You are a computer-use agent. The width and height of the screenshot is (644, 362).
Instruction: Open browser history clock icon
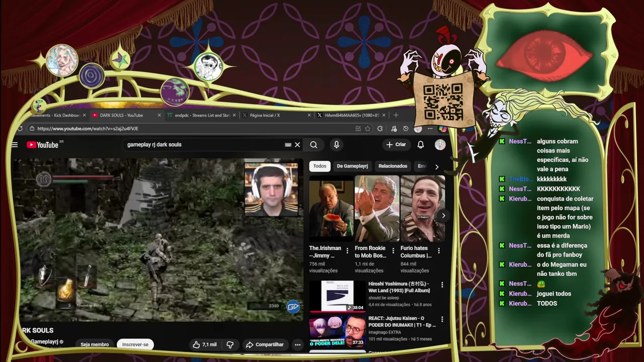tap(406, 129)
